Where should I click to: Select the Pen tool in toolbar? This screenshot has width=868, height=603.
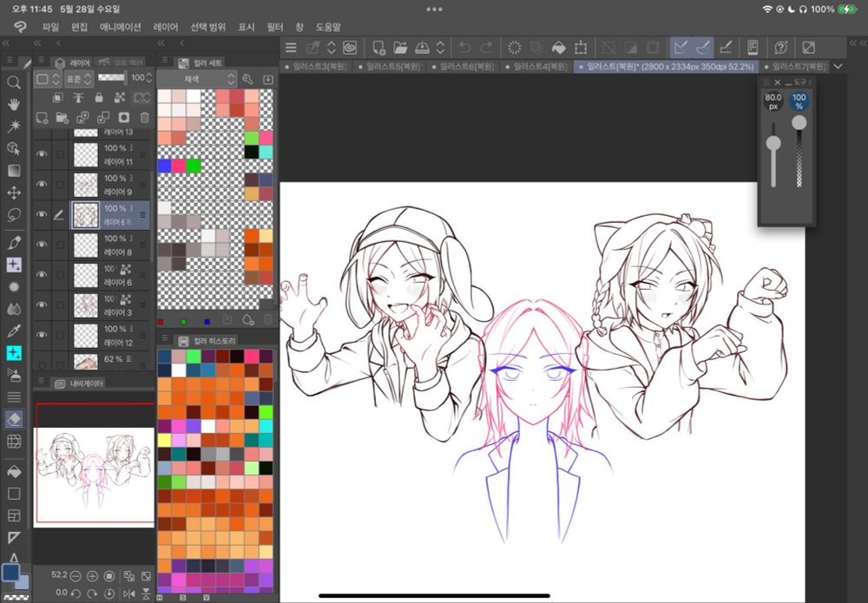pyautogui.click(x=14, y=242)
